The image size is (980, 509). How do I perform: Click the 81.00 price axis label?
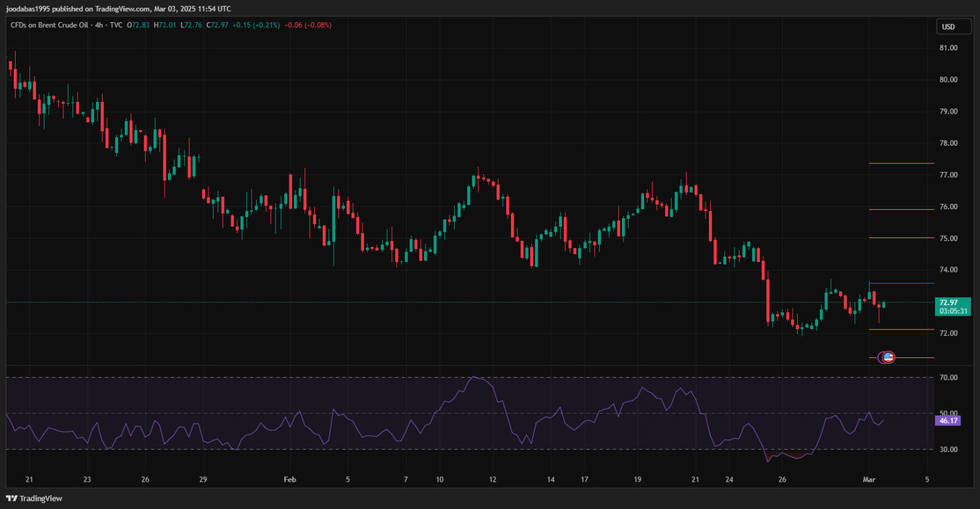(948, 48)
